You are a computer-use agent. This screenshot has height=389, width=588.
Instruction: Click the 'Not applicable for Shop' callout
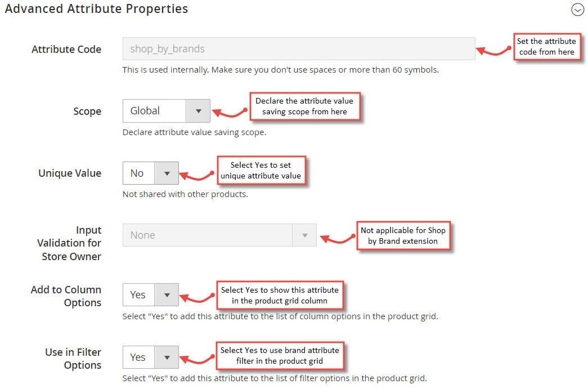click(403, 235)
